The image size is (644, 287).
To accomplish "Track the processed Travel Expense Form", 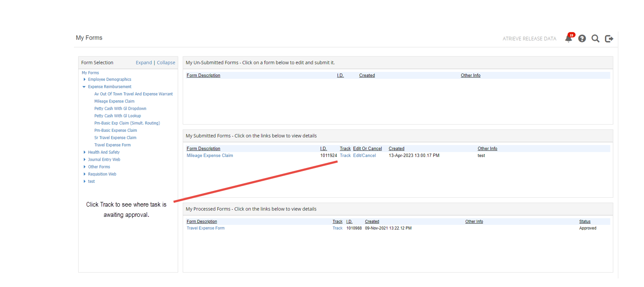I will (337, 228).
